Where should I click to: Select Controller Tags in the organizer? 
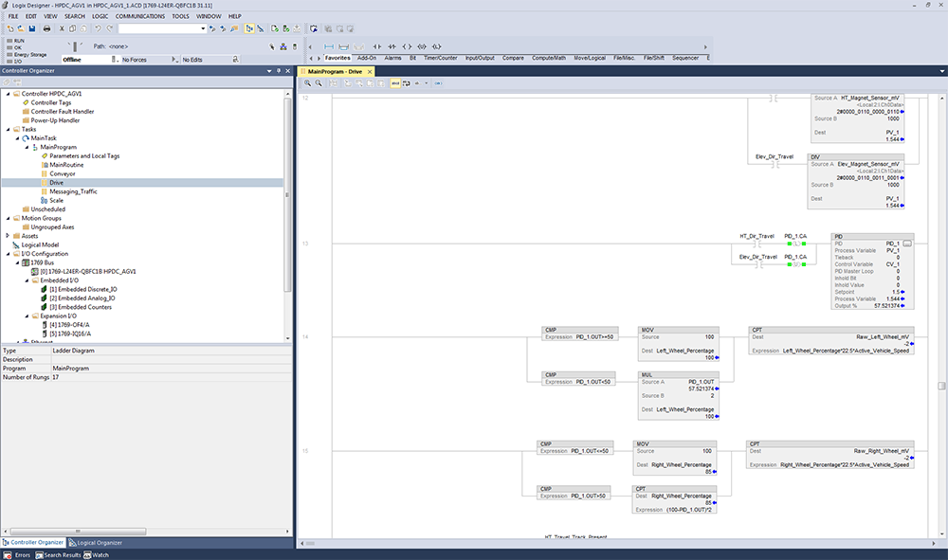(51, 102)
